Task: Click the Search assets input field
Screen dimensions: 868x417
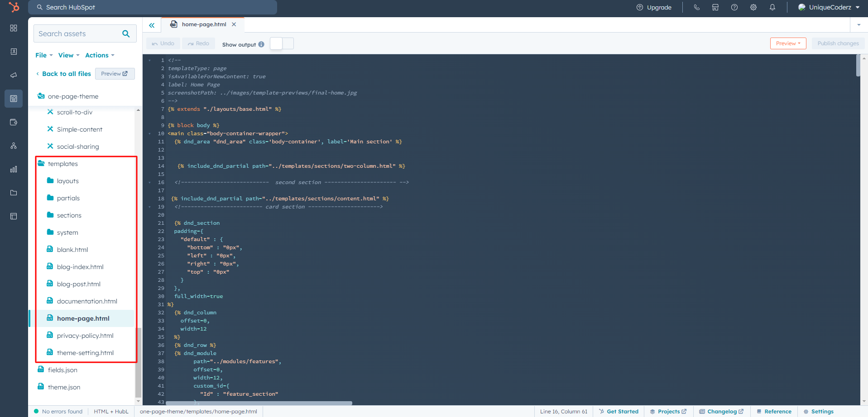Action: point(77,34)
